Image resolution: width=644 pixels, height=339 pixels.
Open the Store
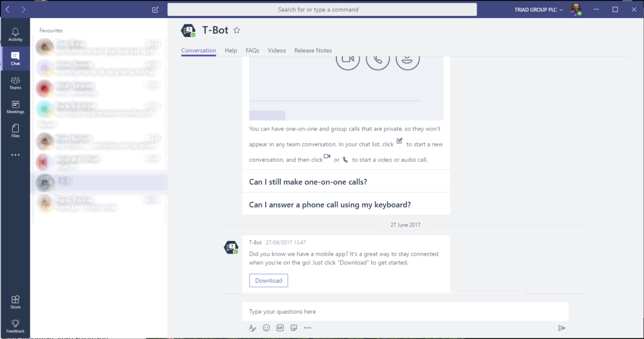15,302
